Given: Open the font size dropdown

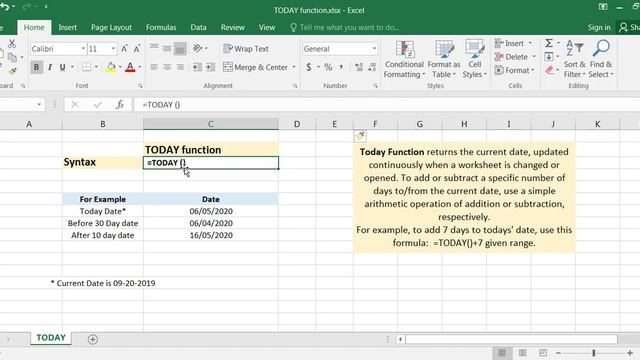Looking at the screenshot, I should (x=113, y=49).
